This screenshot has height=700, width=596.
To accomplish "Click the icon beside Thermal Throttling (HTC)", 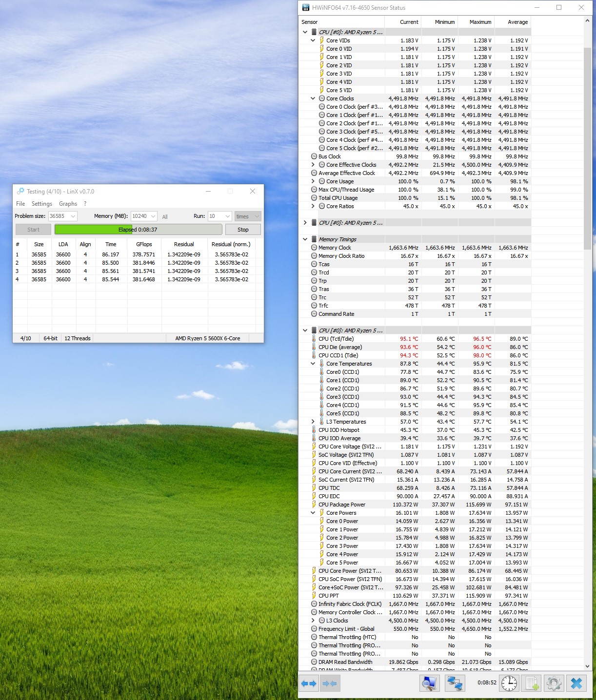I will [x=314, y=637].
